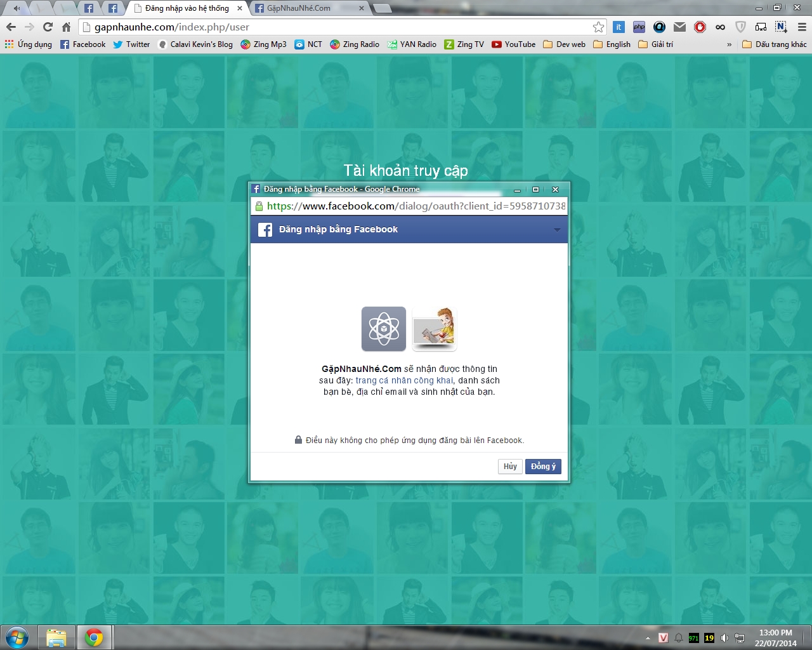This screenshot has width=812, height=650.
Task: Click the Hủy cancel button
Action: coord(510,467)
